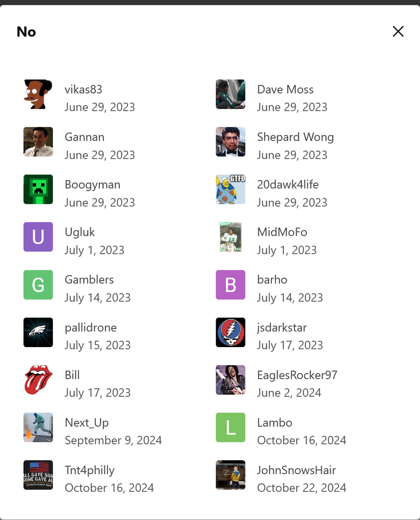Close the No voters dialog
Image resolution: width=420 pixels, height=520 pixels.
398,31
